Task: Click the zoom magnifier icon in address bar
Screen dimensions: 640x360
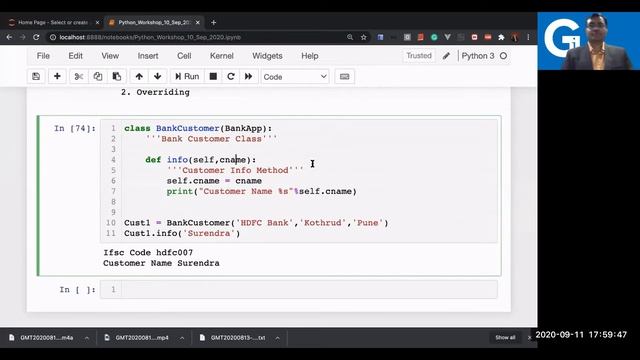Action: pyautogui.click(x=350, y=37)
